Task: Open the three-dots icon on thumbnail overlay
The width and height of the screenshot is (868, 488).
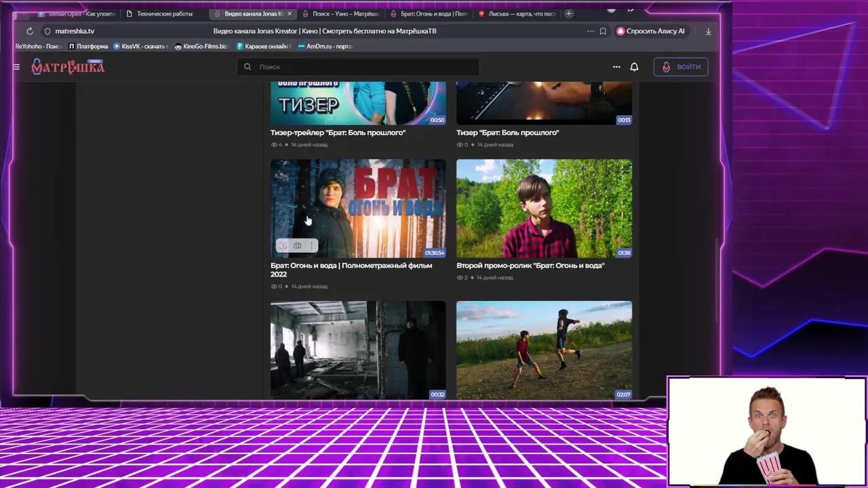Action: coord(311,245)
